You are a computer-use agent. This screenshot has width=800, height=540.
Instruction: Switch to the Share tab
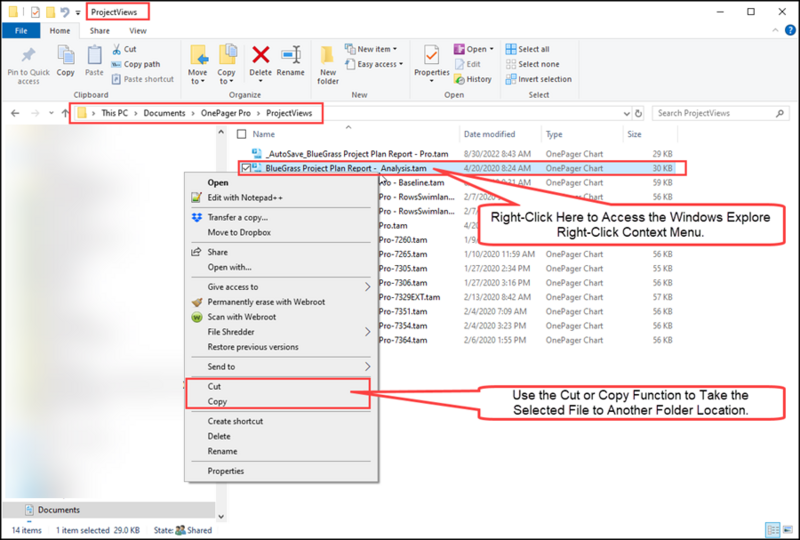click(99, 31)
